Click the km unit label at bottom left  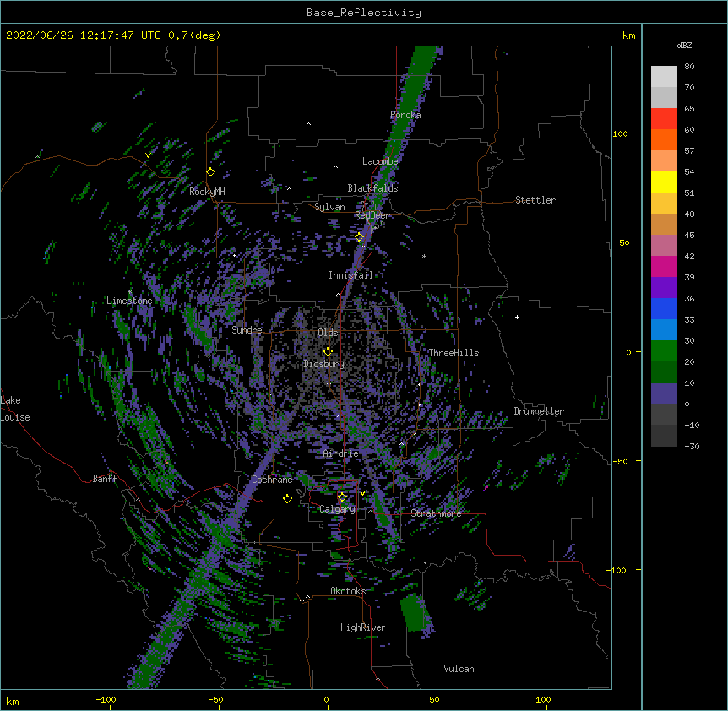point(13,702)
